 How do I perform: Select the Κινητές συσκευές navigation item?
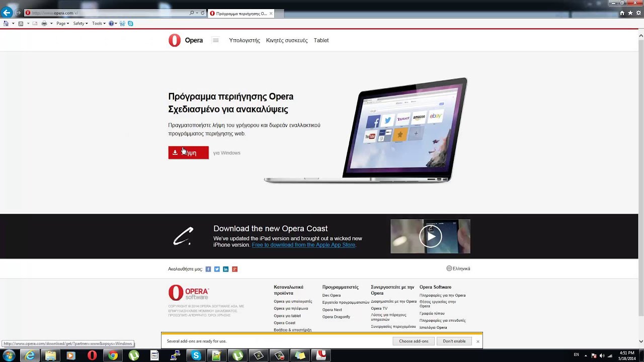tap(287, 40)
